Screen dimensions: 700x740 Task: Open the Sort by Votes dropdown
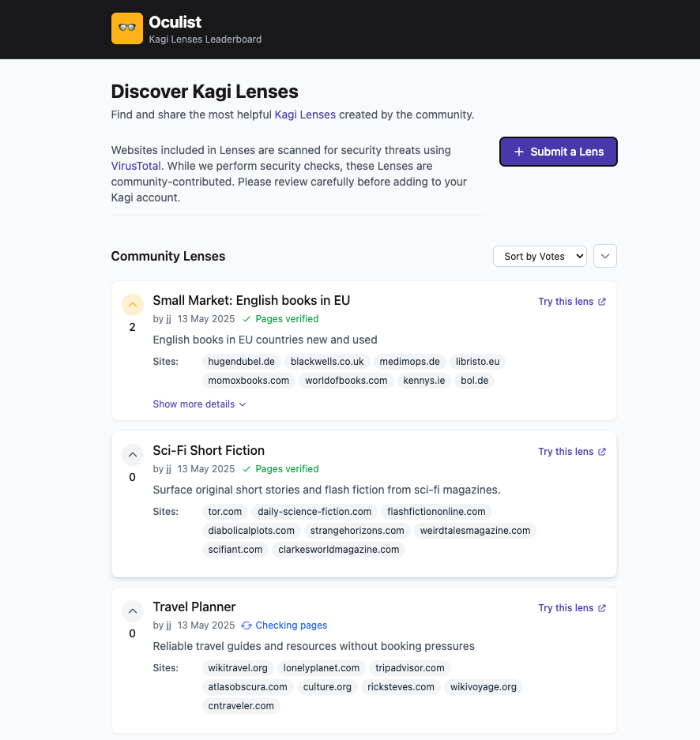[x=540, y=256]
